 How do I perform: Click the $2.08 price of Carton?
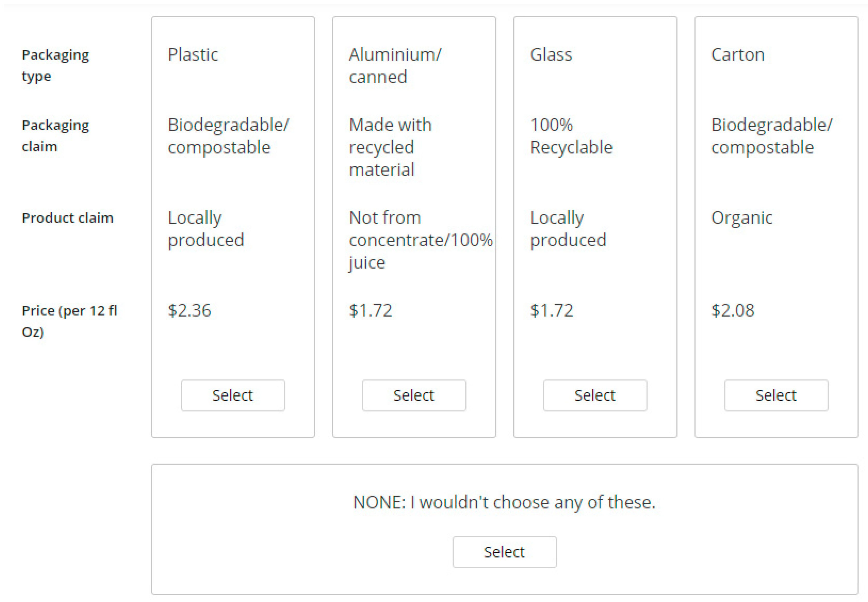pos(732,310)
